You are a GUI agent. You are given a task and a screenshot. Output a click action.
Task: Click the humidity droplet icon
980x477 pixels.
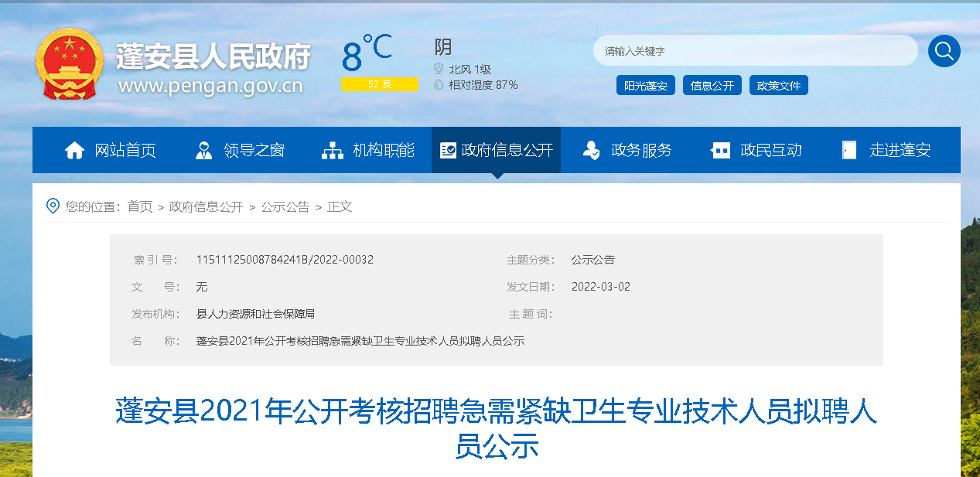click(x=439, y=84)
